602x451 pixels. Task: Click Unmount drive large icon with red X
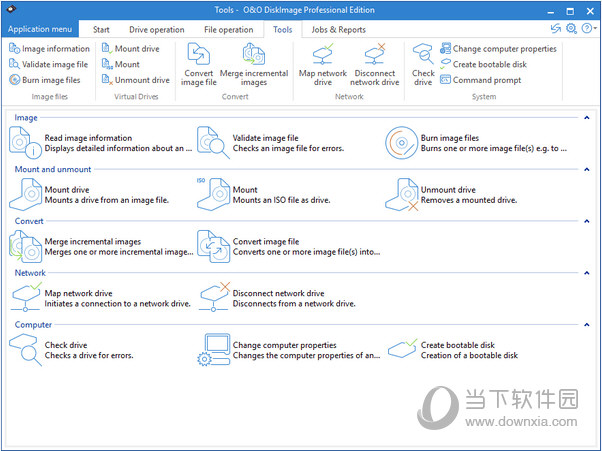pos(402,194)
